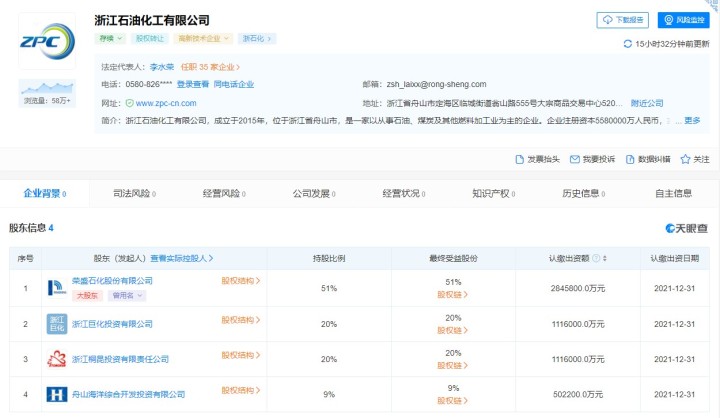Open 股权链 in the 浙江巨化 row
Screen dimensions: 720x418
tap(452, 330)
